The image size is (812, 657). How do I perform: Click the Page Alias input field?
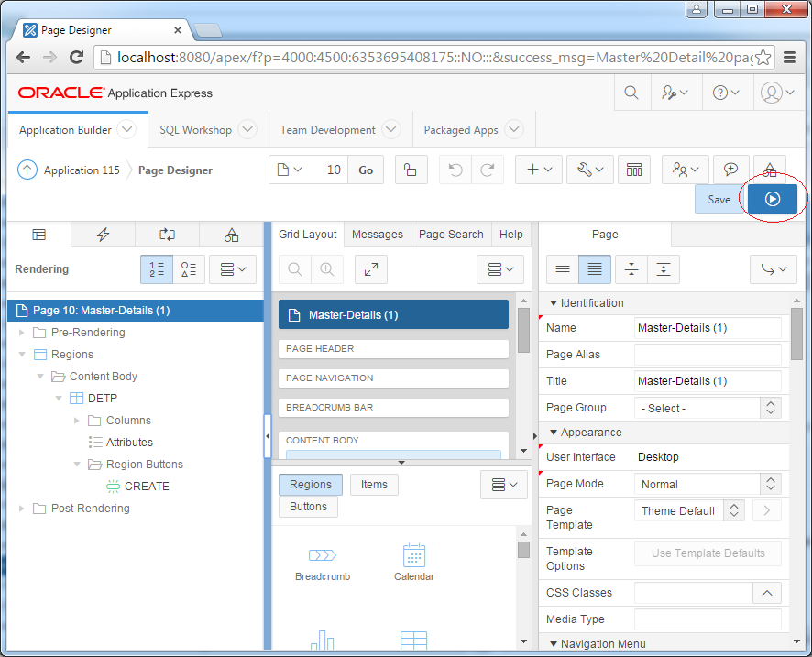tap(708, 355)
